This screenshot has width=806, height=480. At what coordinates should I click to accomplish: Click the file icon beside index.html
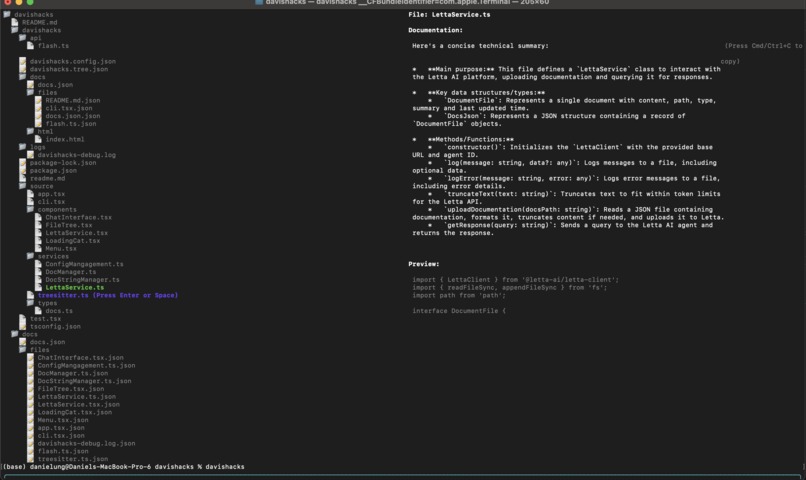38,139
